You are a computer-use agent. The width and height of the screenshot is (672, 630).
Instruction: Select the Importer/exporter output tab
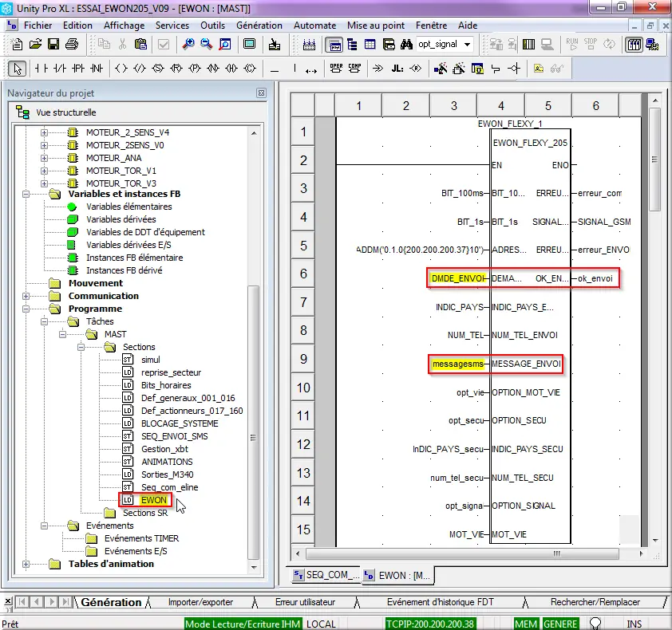click(x=200, y=602)
